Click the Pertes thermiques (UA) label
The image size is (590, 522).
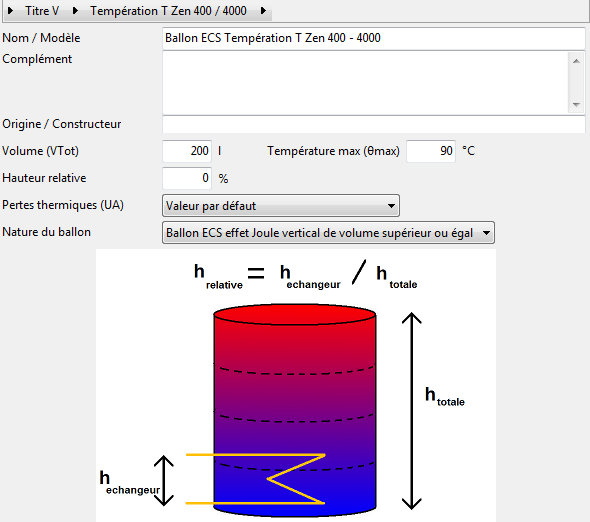pyautogui.click(x=63, y=205)
